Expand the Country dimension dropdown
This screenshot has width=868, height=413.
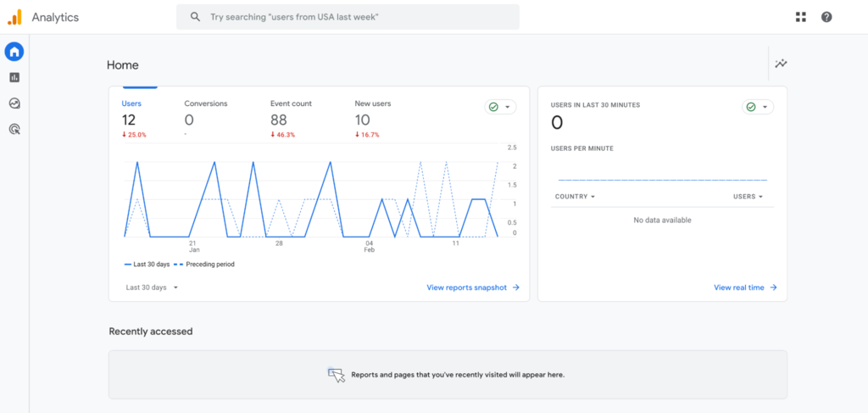(575, 197)
